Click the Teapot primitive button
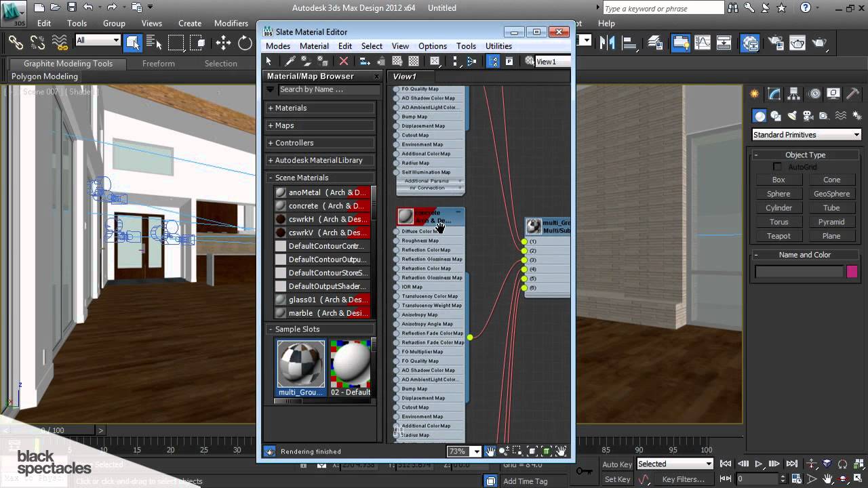The width and height of the screenshot is (868, 488). 778,236
